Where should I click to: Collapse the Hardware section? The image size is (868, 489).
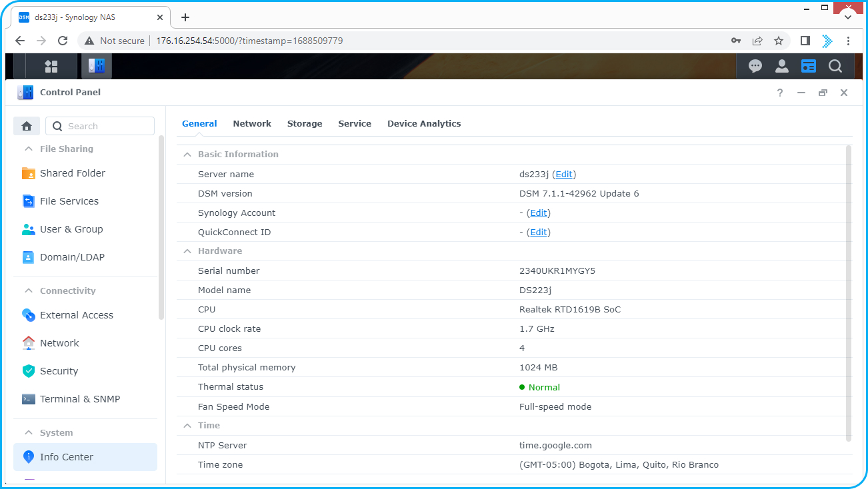tap(187, 250)
